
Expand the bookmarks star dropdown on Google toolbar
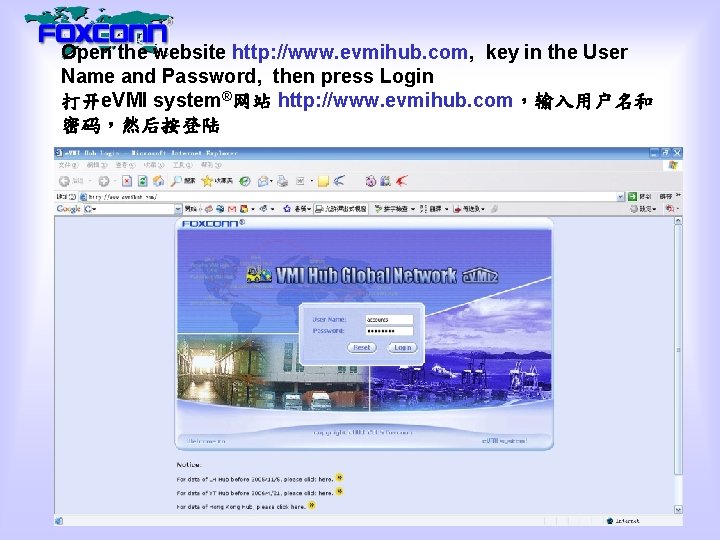pyautogui.click(x=309, y=209)
